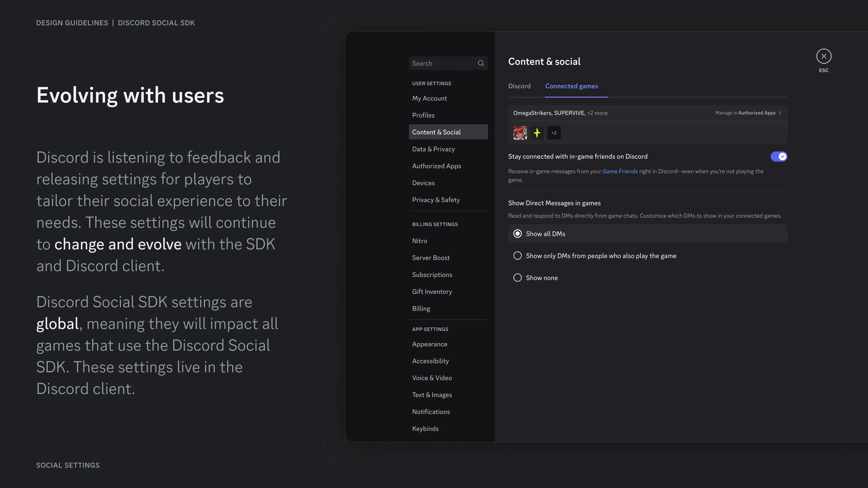Open the Keybinds settings page

425,429
